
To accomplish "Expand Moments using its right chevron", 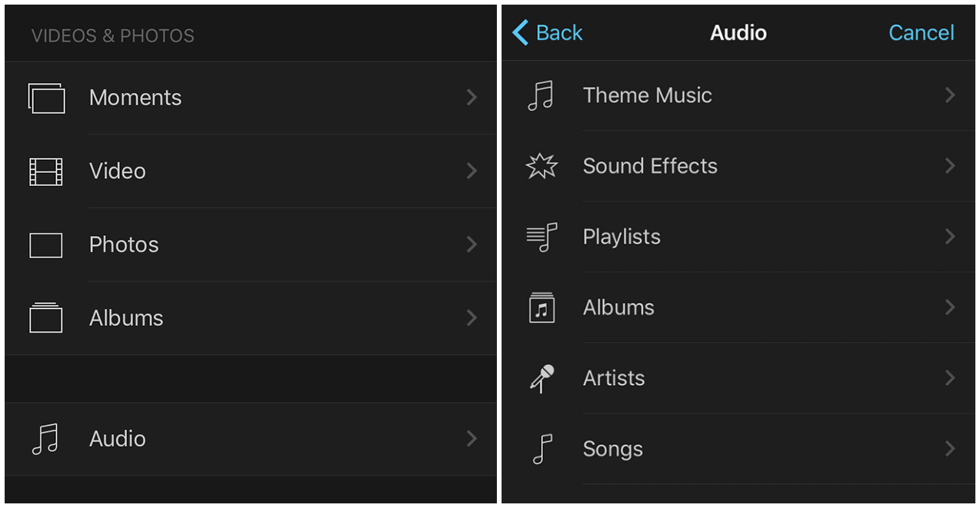I will (x=472, y=98).
